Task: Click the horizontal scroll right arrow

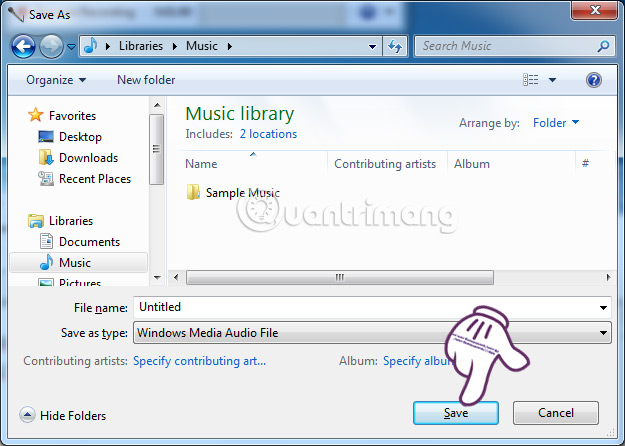Action: tap(608, 277)
